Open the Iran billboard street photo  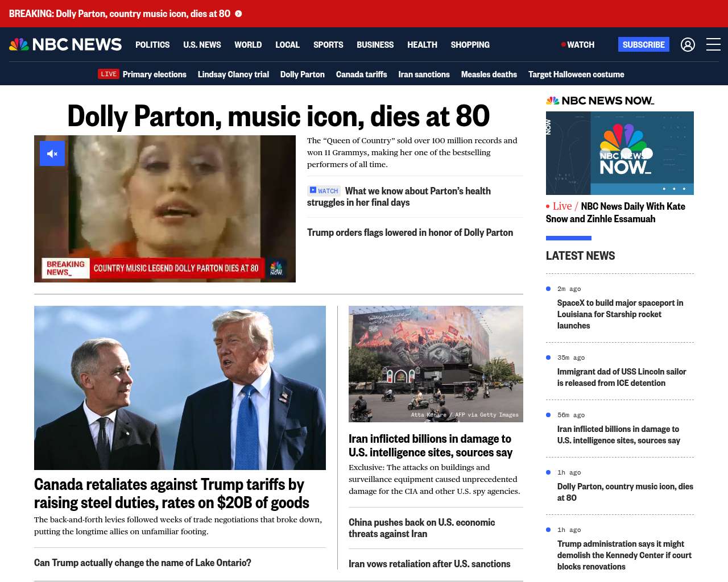[436, 364]
